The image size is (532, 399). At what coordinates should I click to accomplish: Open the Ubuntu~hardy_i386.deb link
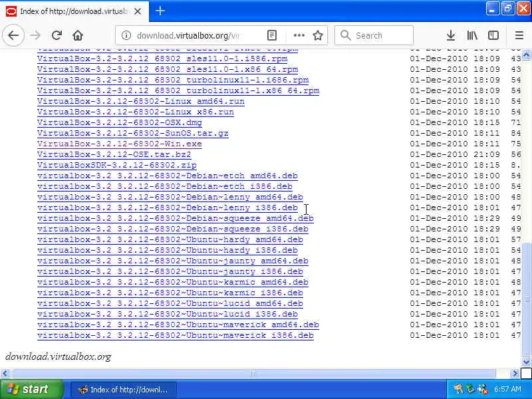tap(168, 251)
